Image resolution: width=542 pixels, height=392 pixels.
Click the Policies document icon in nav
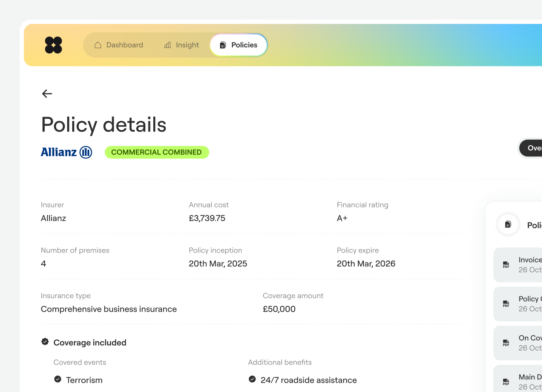223,45
